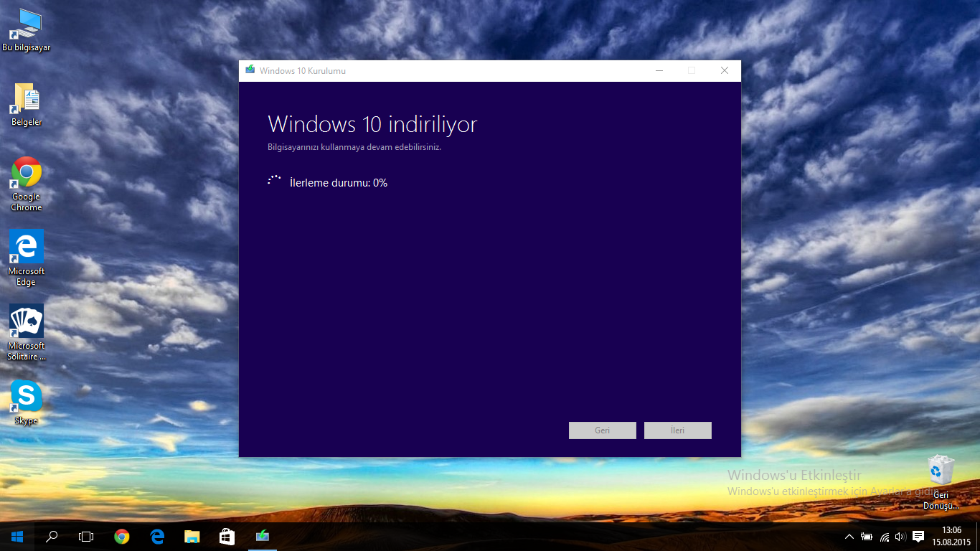Image resolution: width=980 pixels, height=551 pixels.
Task: Open the Bu bilgisayar desktop icon
Action: click(x=27, y=30)
